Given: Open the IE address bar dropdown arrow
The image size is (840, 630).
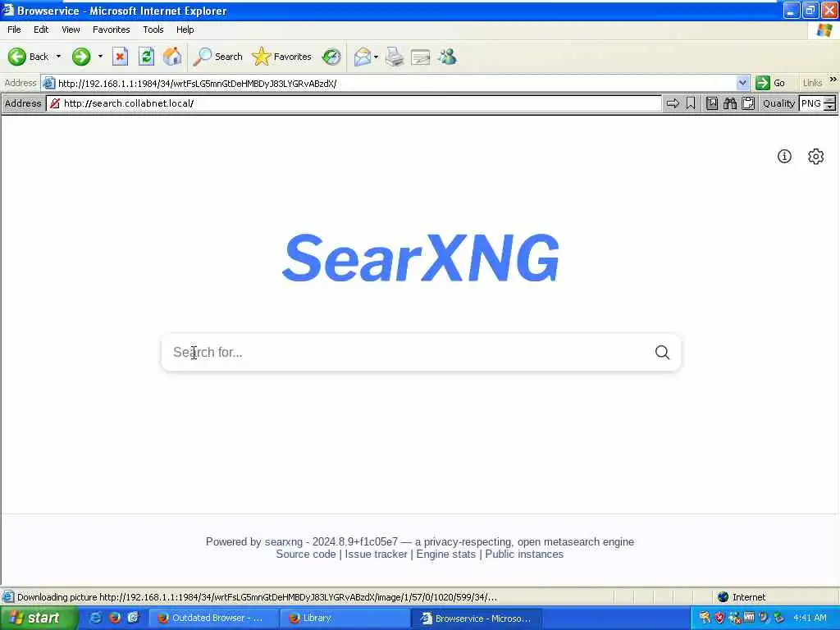Looking at the screenshot, I should coord(742,83).
